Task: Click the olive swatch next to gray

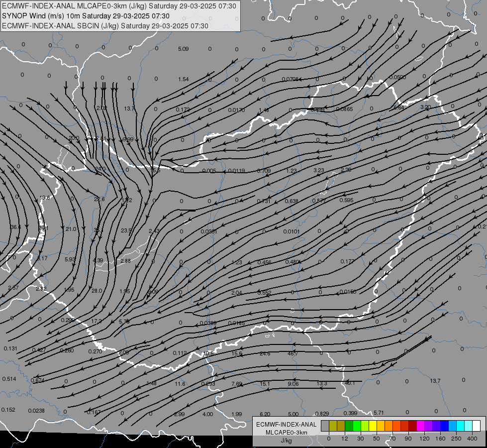Action: [333, 426]
